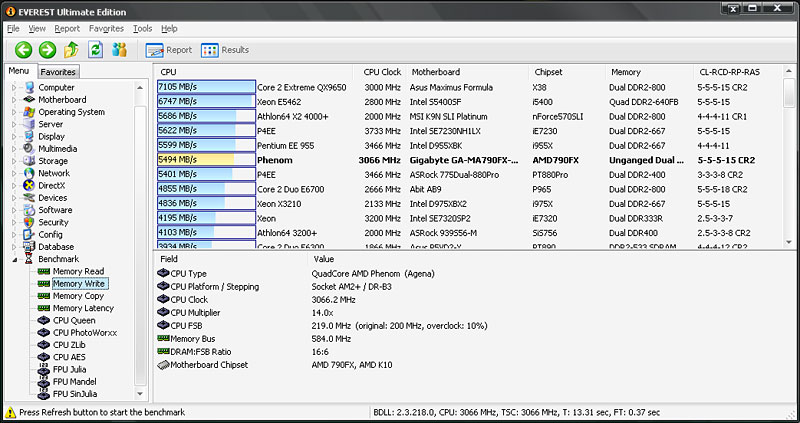
Task: Open the Memory Copy benchmark
Action: [78, 295]
